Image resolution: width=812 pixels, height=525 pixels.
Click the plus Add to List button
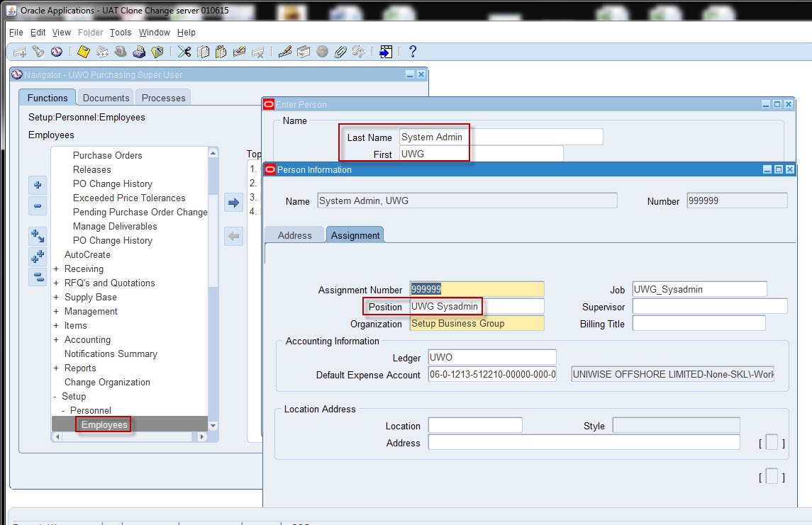tap(38, 185)
